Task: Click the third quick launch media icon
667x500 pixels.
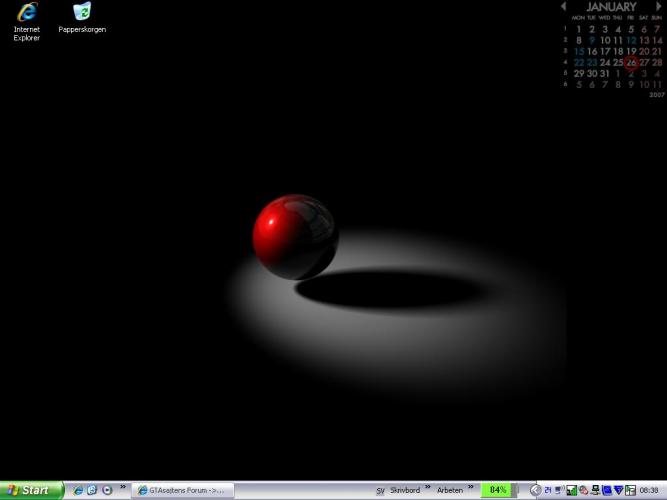Action: (x=106, y=490)
